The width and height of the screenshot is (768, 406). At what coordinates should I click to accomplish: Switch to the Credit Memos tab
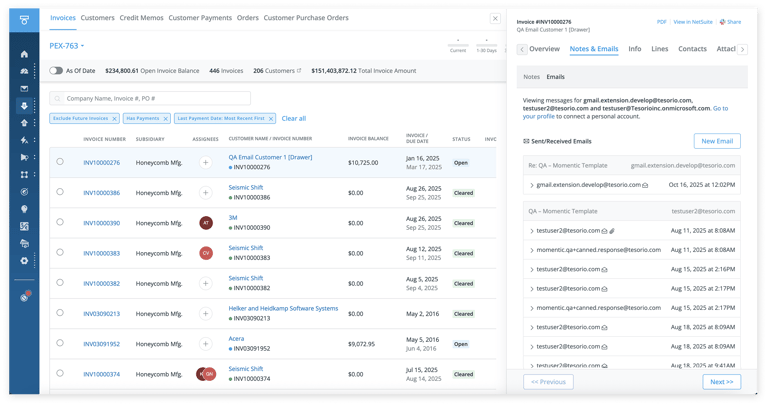coord(142,18)
